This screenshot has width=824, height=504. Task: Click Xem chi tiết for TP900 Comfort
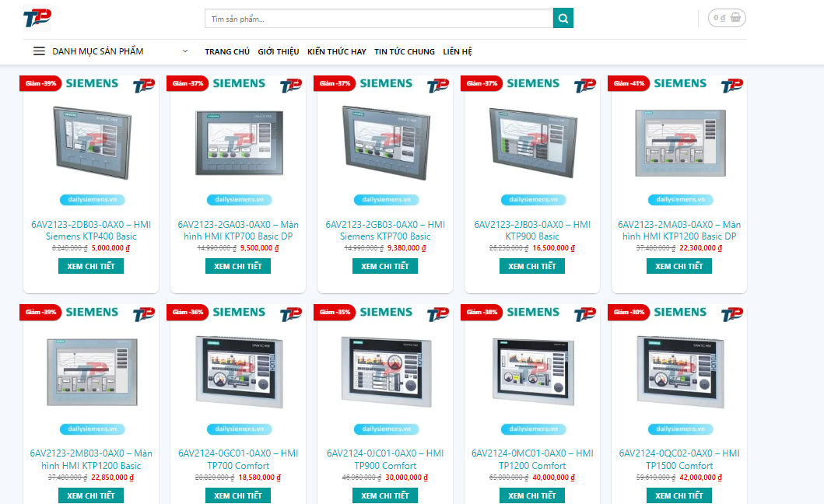[x=385, y=495]
